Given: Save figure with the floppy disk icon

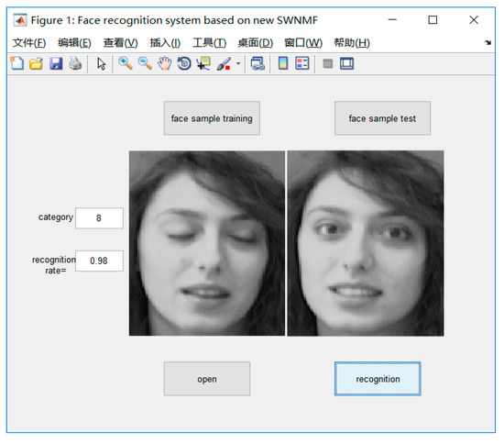Looking at the screenshot, I should [56, 63].
